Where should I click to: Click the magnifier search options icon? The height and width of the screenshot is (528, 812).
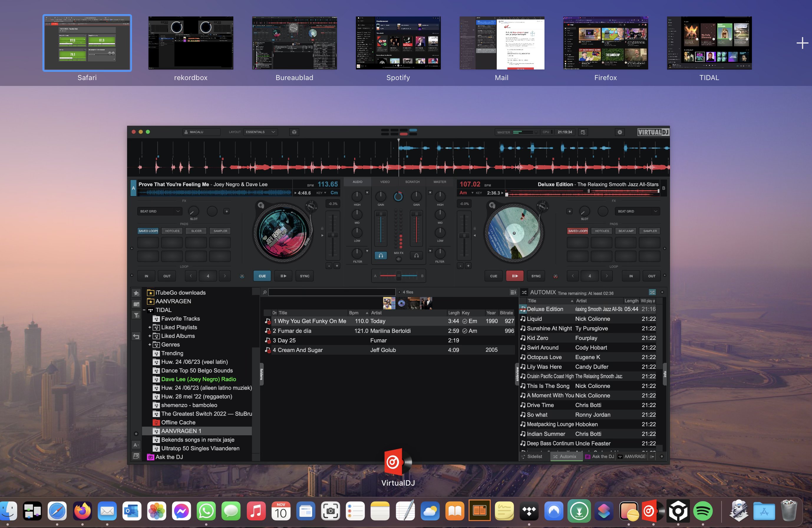click(264, 292)
